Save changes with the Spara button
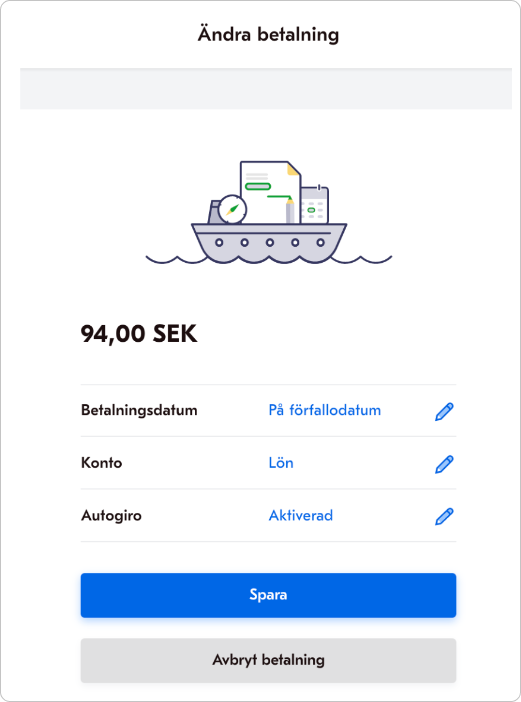 point(269,595)
